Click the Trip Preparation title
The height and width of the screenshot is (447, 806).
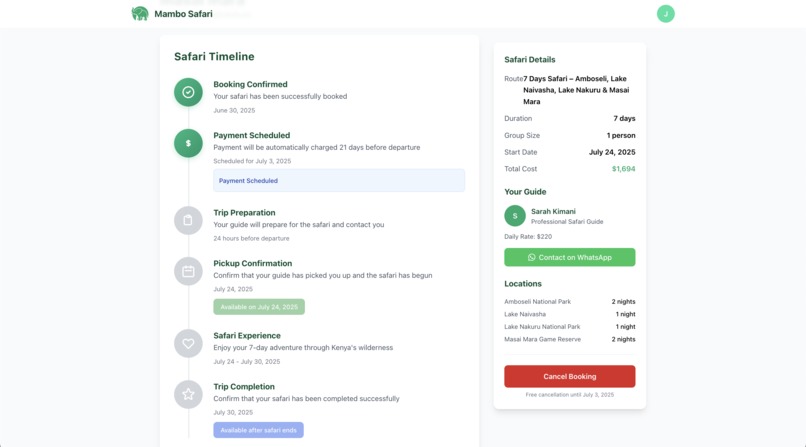pyautogui.click(x=244, y=213)
